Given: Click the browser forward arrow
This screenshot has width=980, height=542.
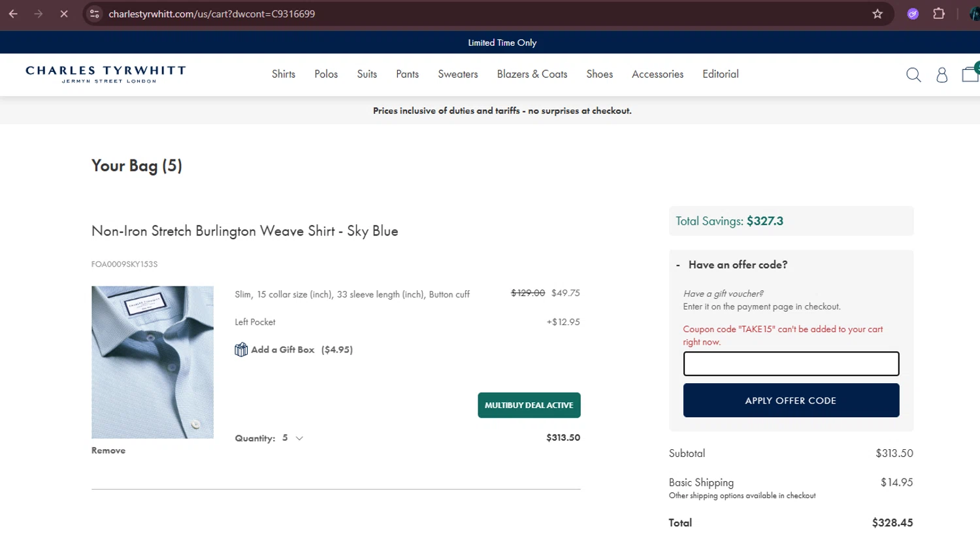Looking at the screenshot, I should pyautogui.click(x=39, y=14).
